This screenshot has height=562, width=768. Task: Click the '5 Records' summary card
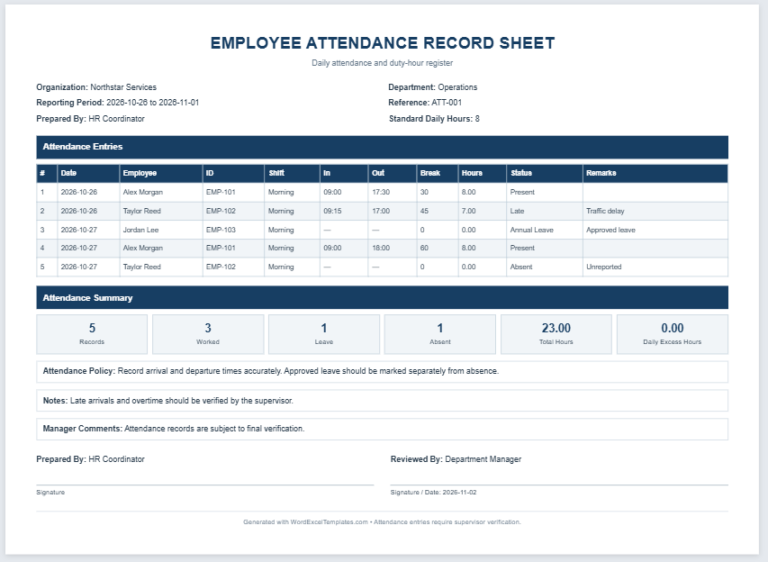(92, 334)
